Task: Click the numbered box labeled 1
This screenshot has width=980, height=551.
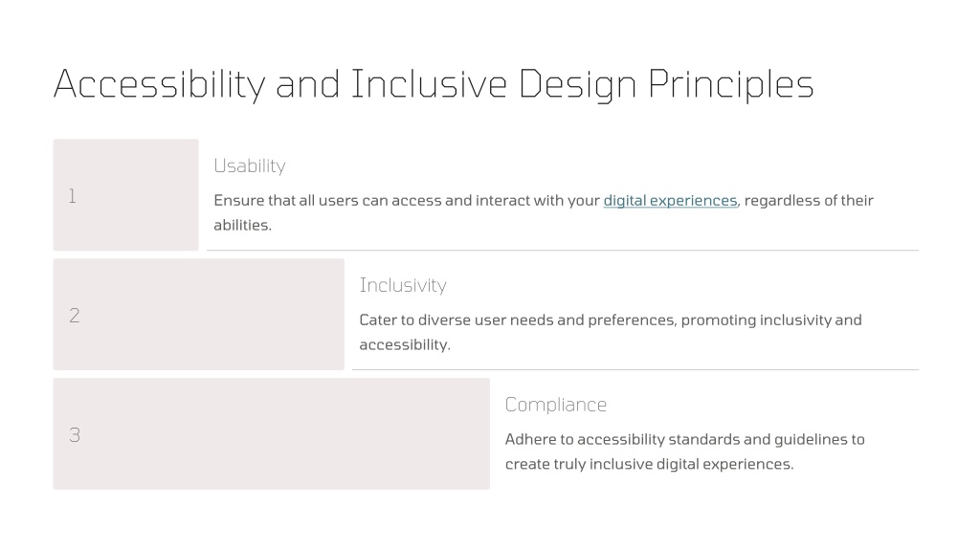Action: tap(125, 195)
